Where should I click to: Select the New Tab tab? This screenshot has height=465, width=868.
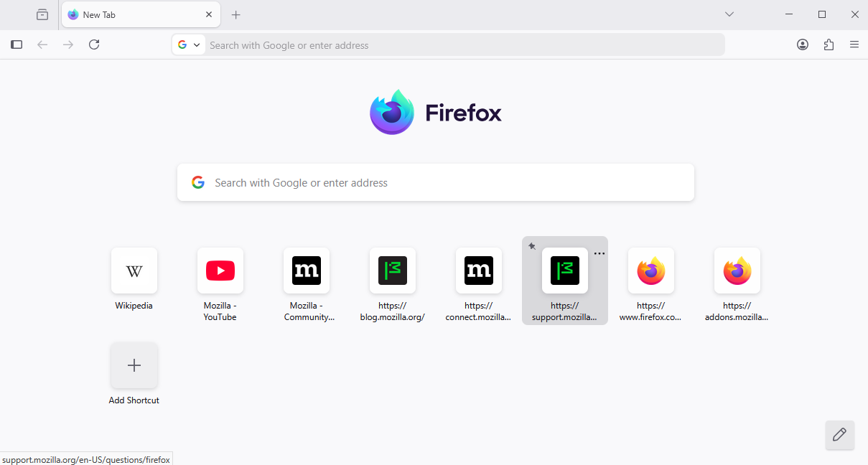tap(141, 14)
